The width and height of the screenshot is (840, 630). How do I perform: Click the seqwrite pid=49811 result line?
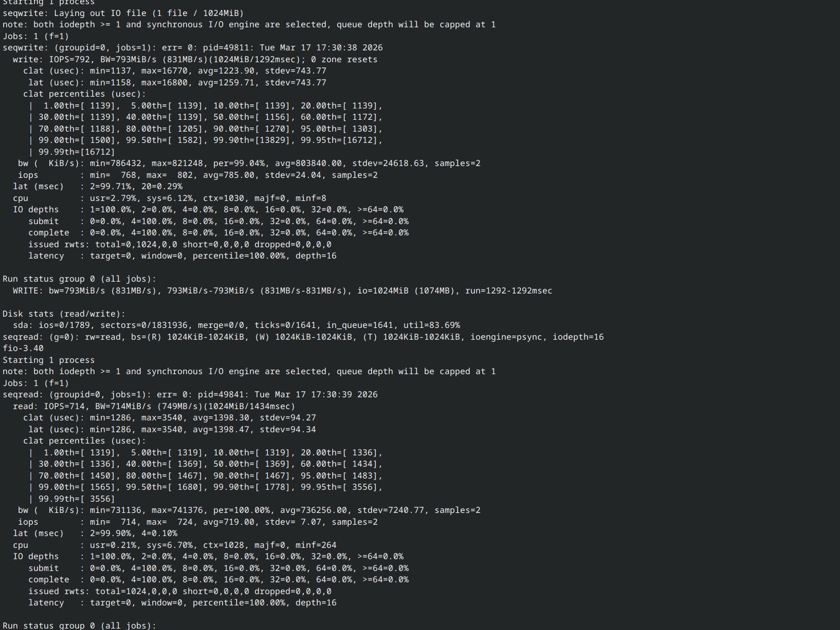[193, 48]
